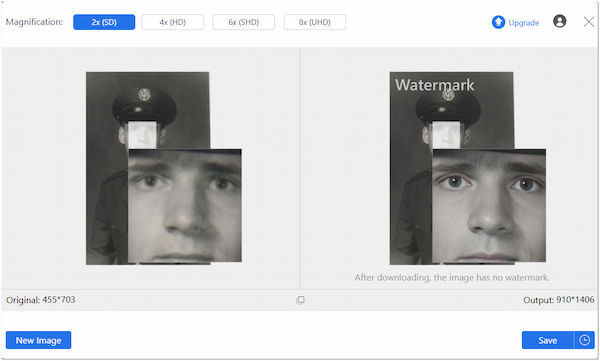Click the 'Output: 910*1406' text
This screenshot has width=600, height=361.
tap(559, 300)
